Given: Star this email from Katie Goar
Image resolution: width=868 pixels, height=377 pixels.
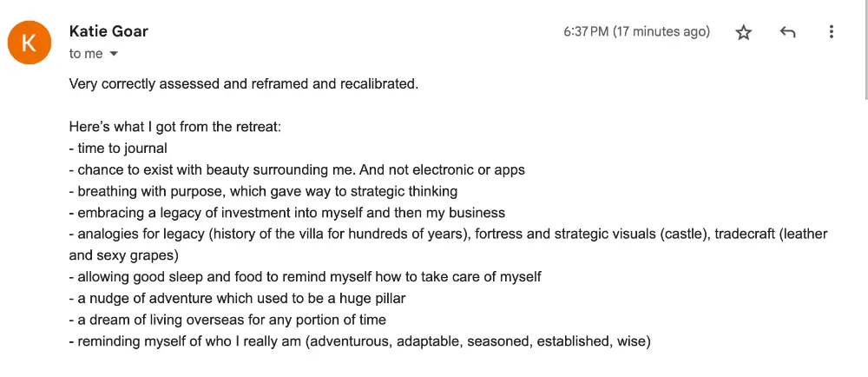Looking at the screenshot, I should coord(744,32).
